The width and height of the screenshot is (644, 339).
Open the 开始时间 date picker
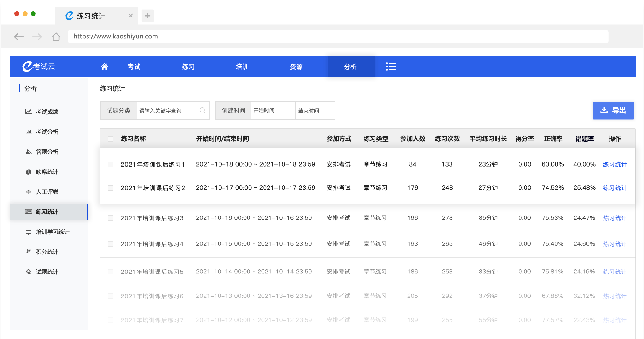click(x=272, y=111)
